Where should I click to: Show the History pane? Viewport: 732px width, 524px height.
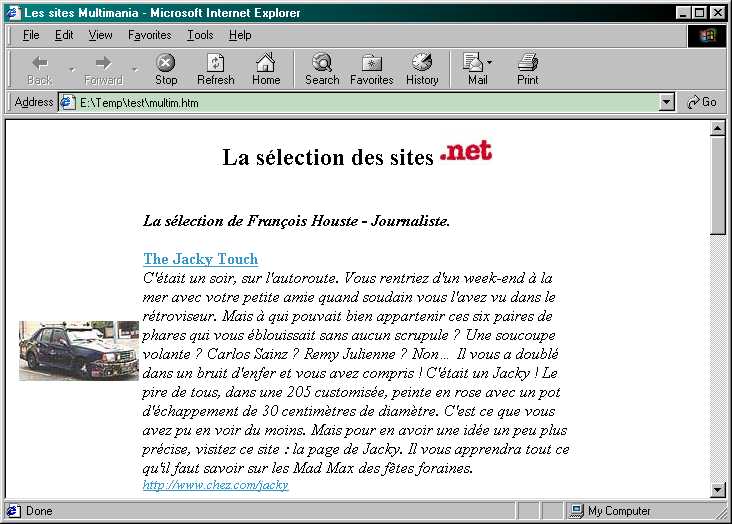(x=422, y=70)
